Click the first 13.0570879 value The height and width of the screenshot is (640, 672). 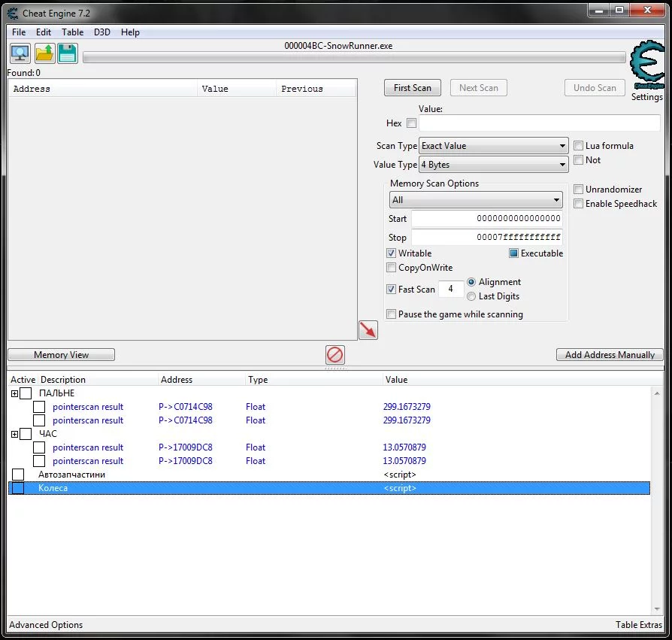tap(404, 447)
